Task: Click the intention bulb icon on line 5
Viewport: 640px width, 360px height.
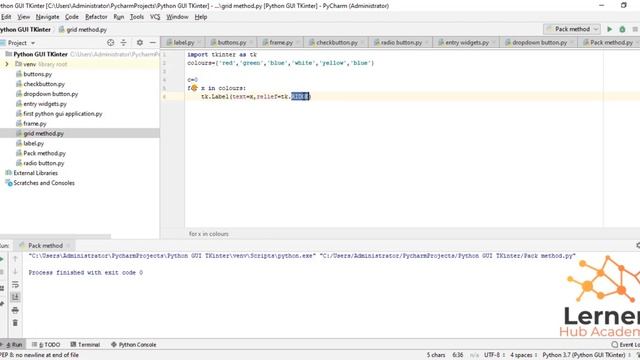Action: click(x=194, y=88)
